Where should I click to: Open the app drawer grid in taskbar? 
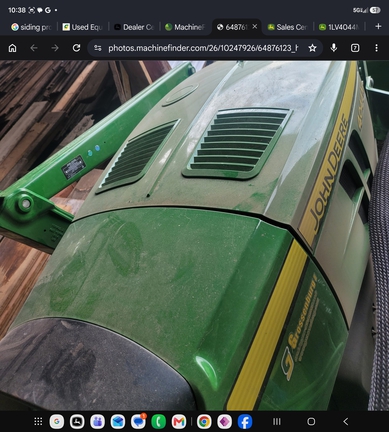click(38, 421)
